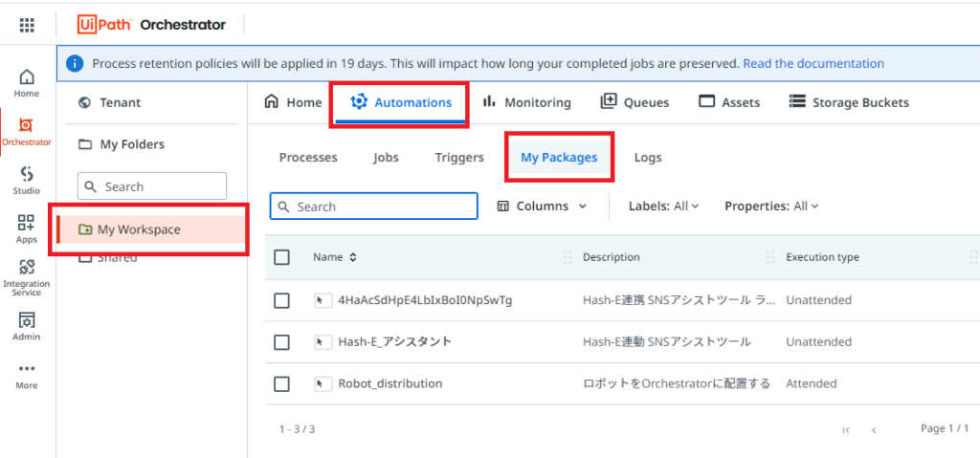Open Admin section in sidebar
Viewport: 980px width, 458px height.
click(x=26, y=326)
